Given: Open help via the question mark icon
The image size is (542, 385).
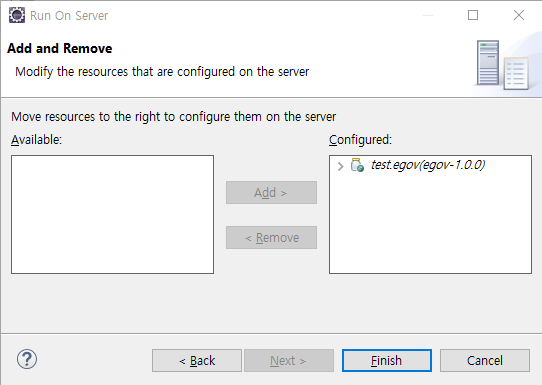Looking at the screenshot, I should pyautogui.click(x=27, y=359).
